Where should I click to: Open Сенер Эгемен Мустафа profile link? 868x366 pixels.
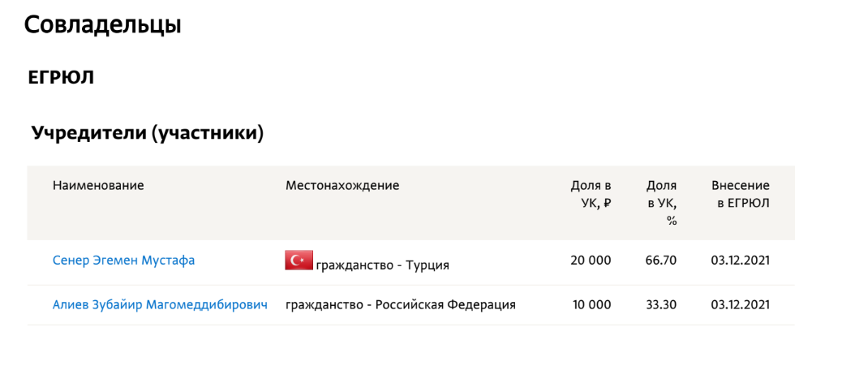tap(123, 261)
